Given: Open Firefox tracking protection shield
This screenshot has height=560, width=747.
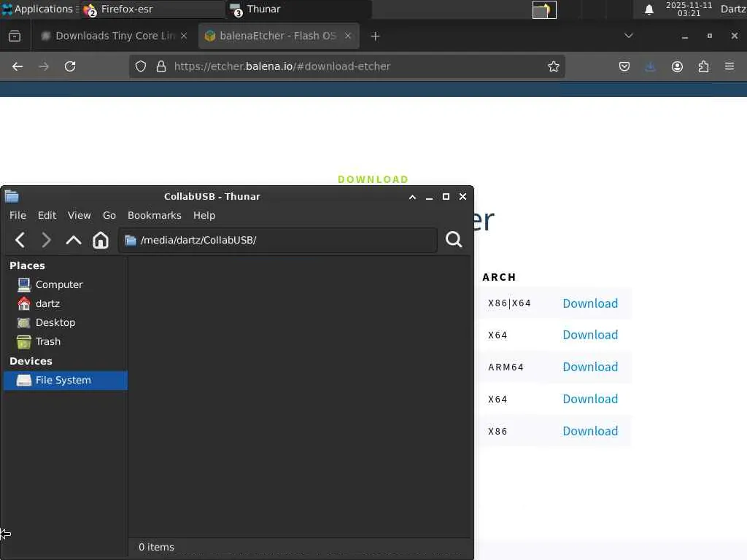Looking at the screenshot, I should click(141, 66).
